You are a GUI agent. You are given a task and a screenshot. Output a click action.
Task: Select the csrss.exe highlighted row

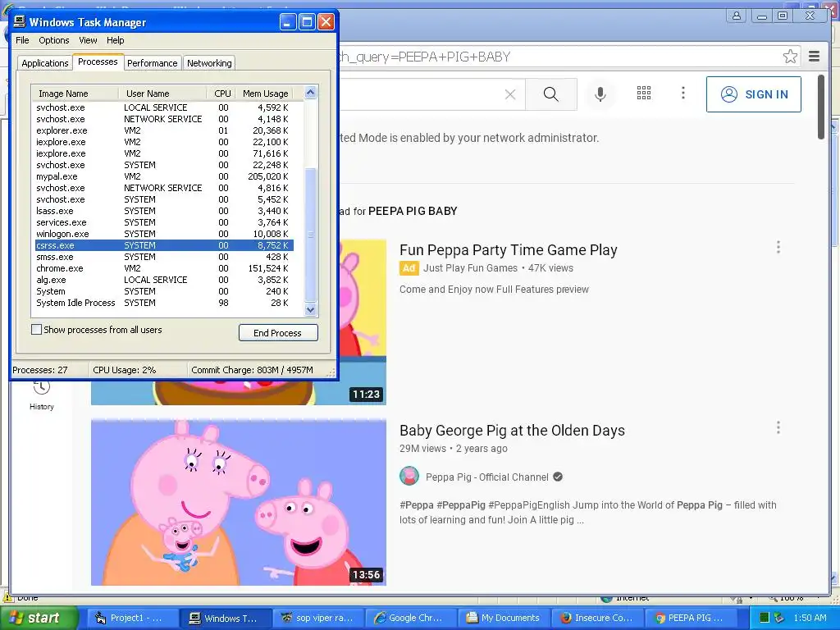point(164,245)
